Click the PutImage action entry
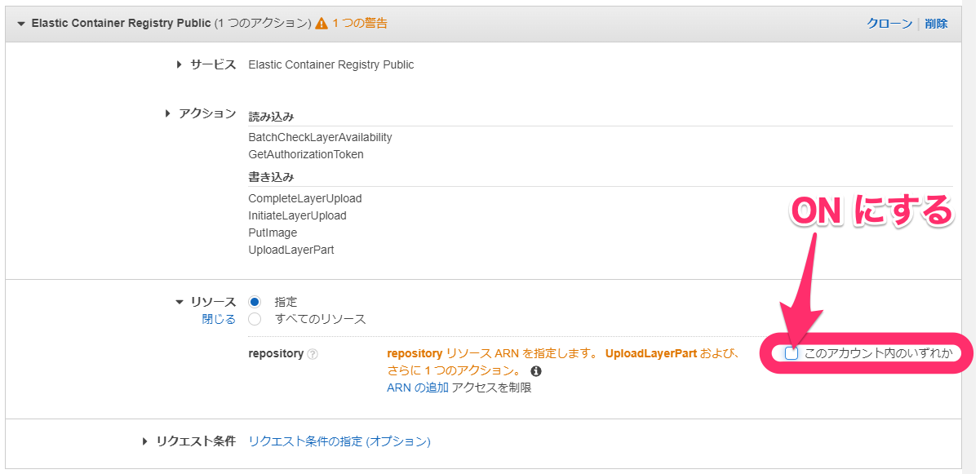Image resolution: width=980 pixels, height=474 pixels. (x=273, y=233)
